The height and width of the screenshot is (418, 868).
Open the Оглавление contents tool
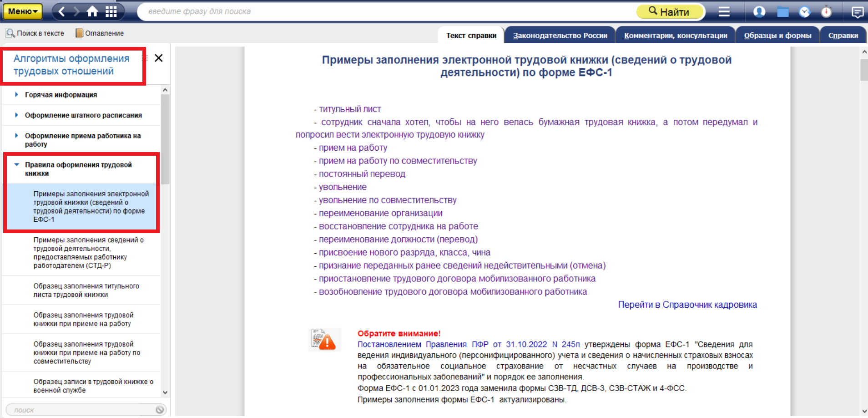[x=100, y=33]
